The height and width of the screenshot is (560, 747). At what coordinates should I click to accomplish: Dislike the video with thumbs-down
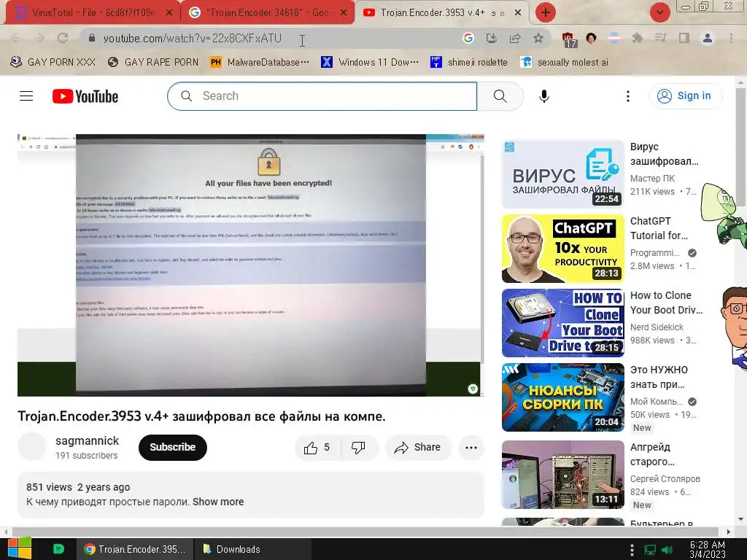click(358, 448)
